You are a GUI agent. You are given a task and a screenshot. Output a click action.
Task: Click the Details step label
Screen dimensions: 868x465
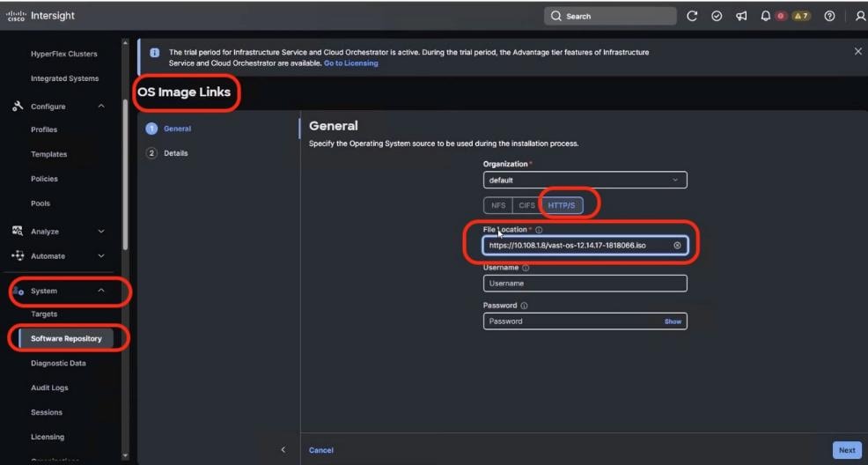pyautogui.click(x=175, y=153)
